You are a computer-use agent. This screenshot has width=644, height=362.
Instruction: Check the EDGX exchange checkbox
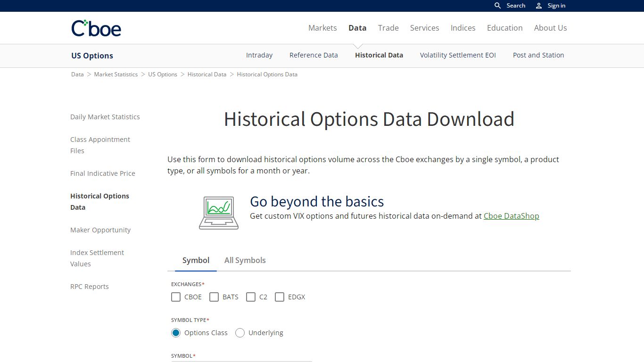(x=280, y=297)
